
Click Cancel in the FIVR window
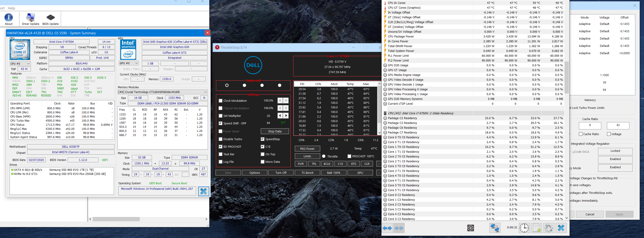(590, 214)
